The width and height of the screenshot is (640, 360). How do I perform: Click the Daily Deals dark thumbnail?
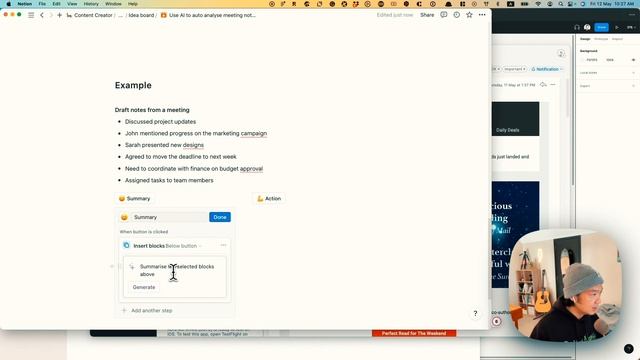tap(515, 119)
